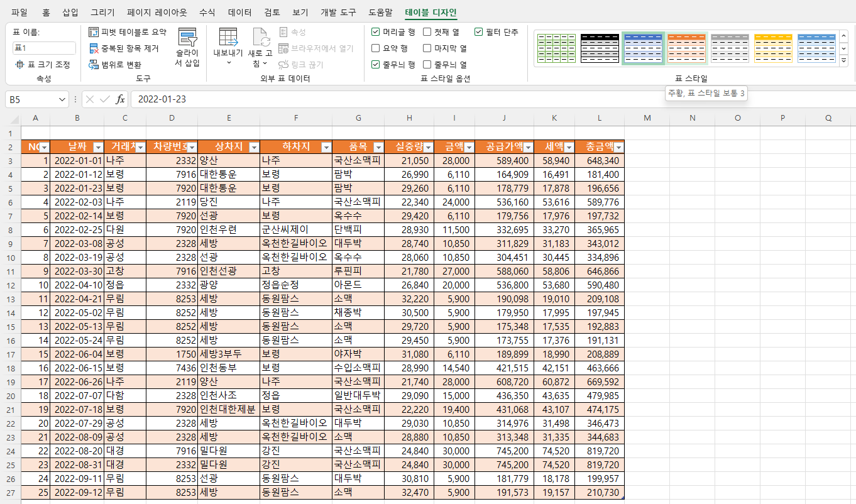The width and height of the screenshot is (856, 504).
Task: Click the cancel X in formula bar
Action: [x=90, y=99]
